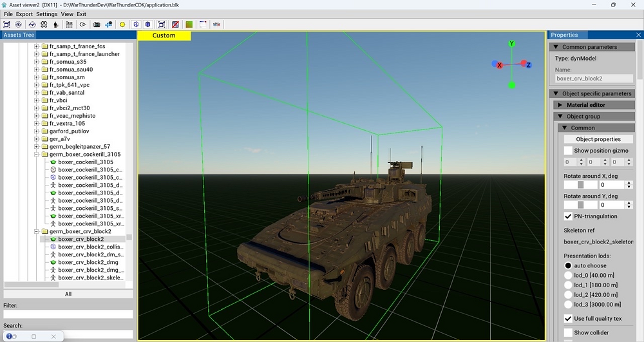Click the wireframe blue cube toolbar icon

(x=136, y=24)
